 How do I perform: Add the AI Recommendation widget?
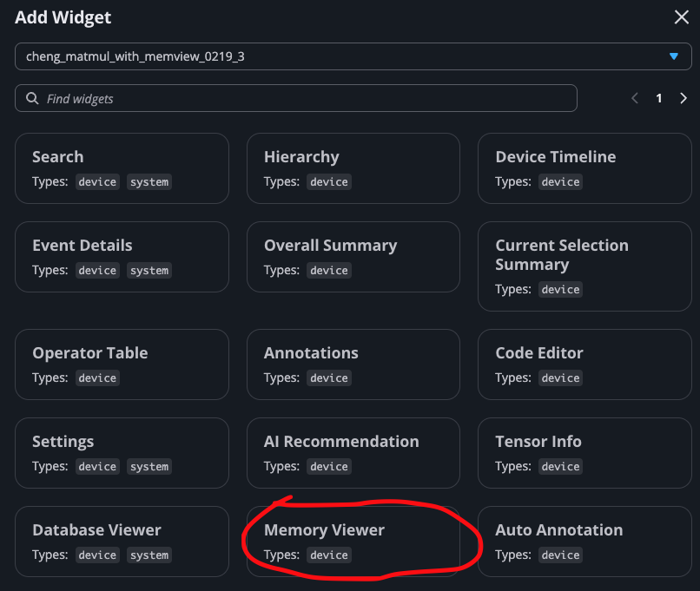(x=353, y=453)
